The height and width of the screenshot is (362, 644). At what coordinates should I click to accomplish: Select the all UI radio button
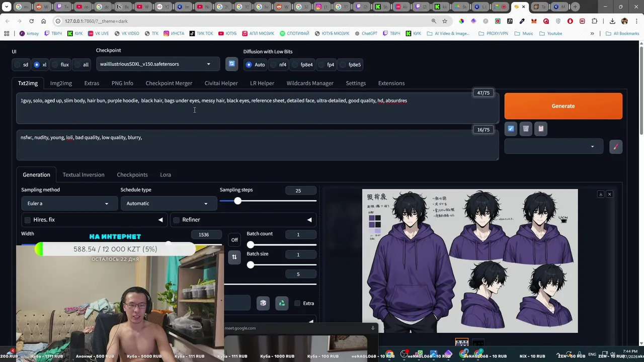77,64
